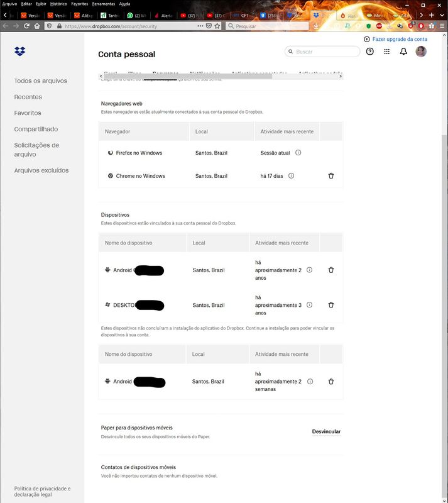
Task: Open Firefox hamburger menu
Action: pos(442,26)
